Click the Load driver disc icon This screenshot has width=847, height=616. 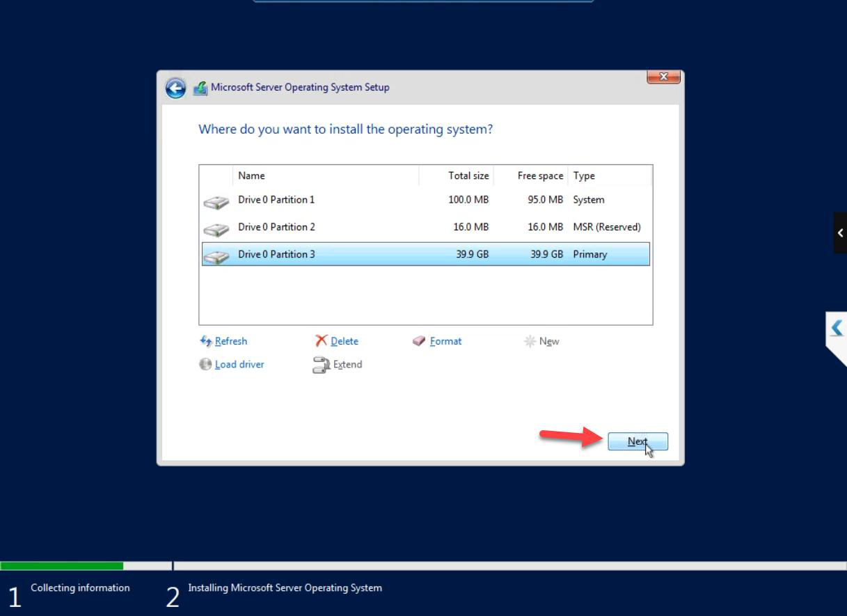[205, 364]
